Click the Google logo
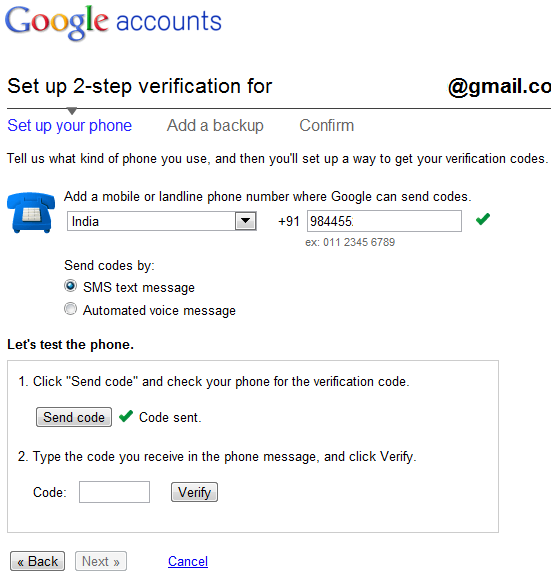 (x=57, y=22)
